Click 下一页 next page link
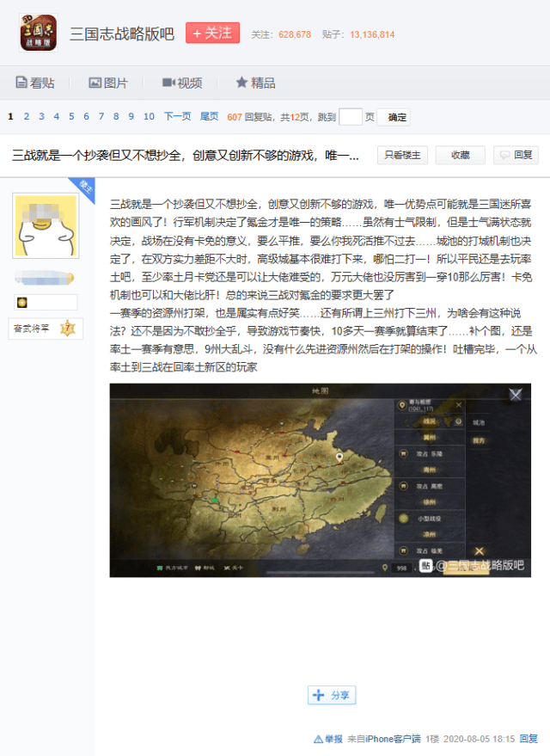 tap(177, 116)
